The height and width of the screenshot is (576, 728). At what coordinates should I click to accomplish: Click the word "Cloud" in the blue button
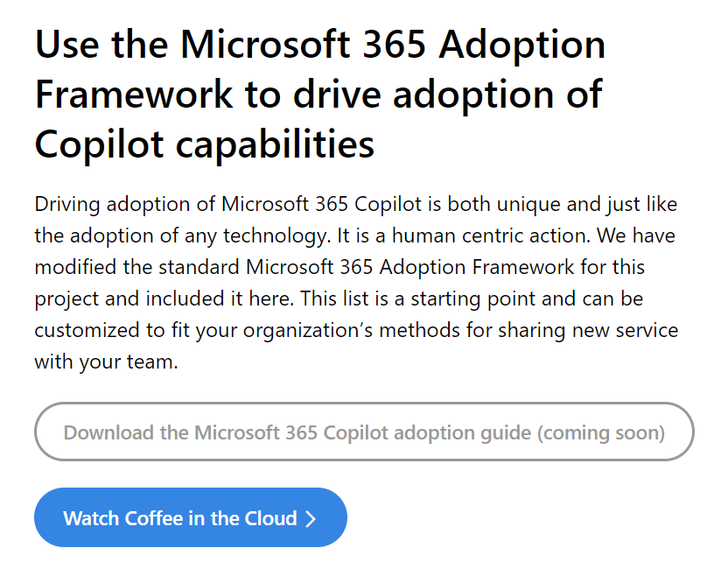(270, 518)
